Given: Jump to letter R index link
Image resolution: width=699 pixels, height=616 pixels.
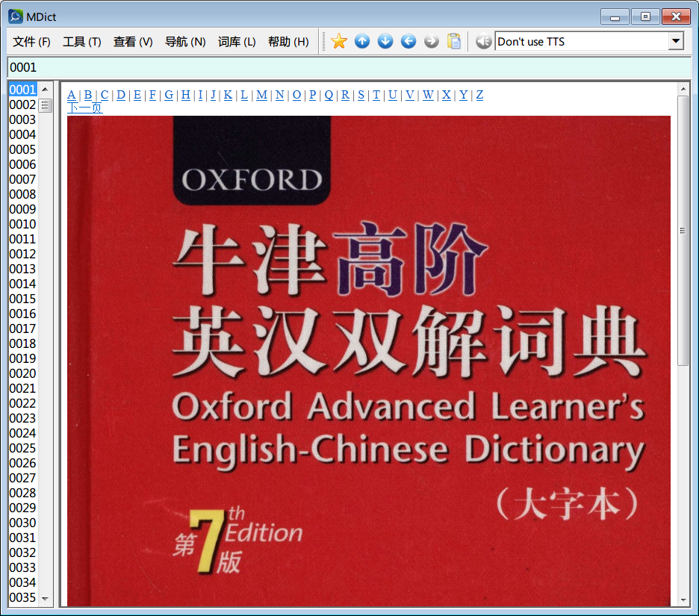Looking at the screenshot, I should click(345, 95).
